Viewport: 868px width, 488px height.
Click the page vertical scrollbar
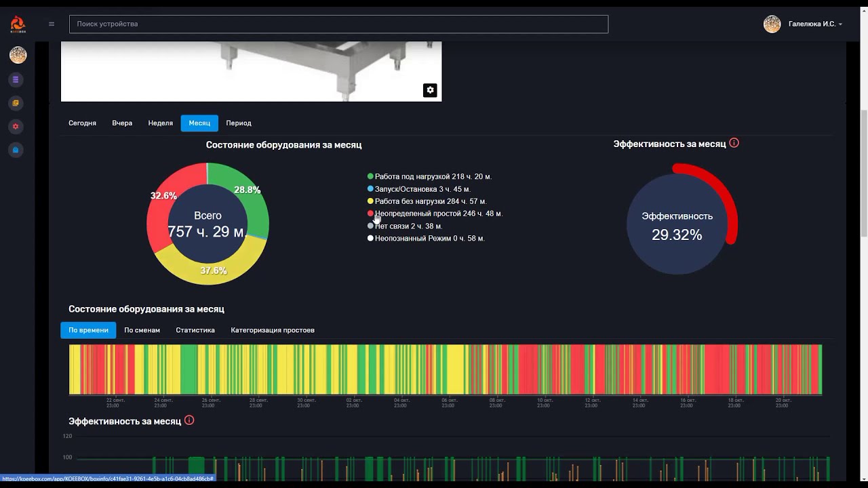(x=864, y=173)
